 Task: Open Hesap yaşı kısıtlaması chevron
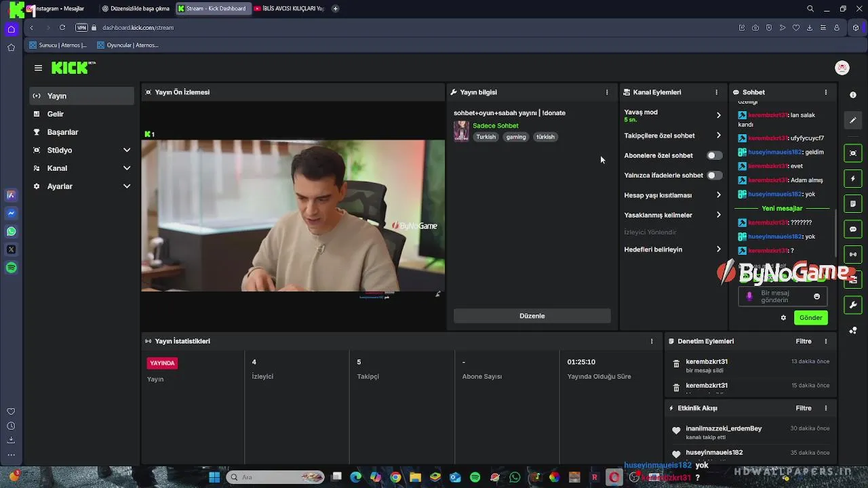pyautogui.click(x=719, y=195)
